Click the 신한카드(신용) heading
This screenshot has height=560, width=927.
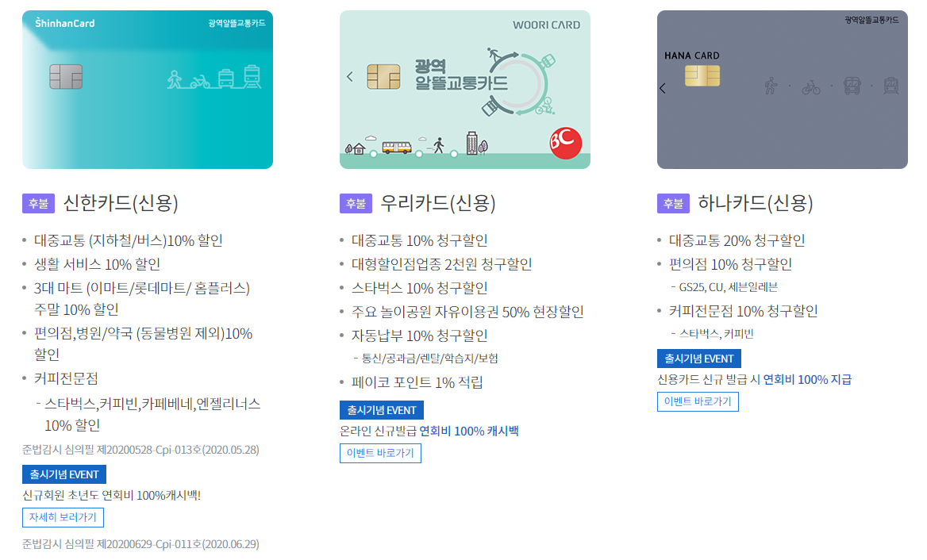pyautogui.click(x=121, y=203)
